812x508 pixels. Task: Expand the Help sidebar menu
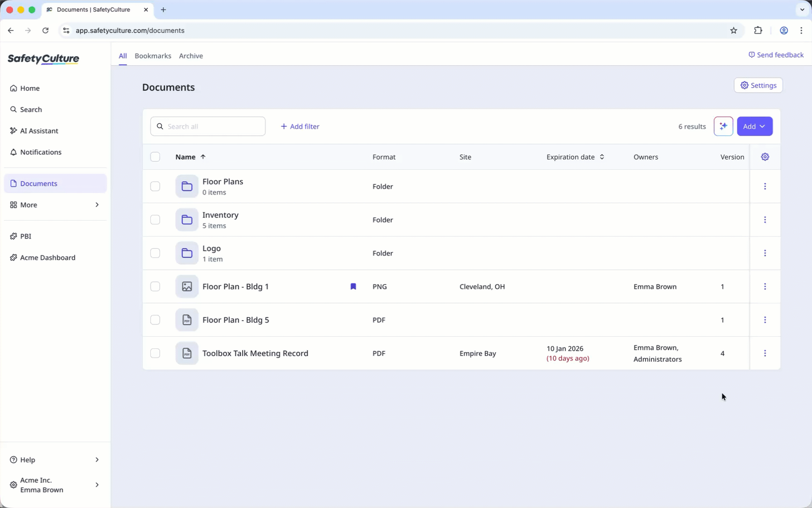pyautogui.click(x=55, y=460)
